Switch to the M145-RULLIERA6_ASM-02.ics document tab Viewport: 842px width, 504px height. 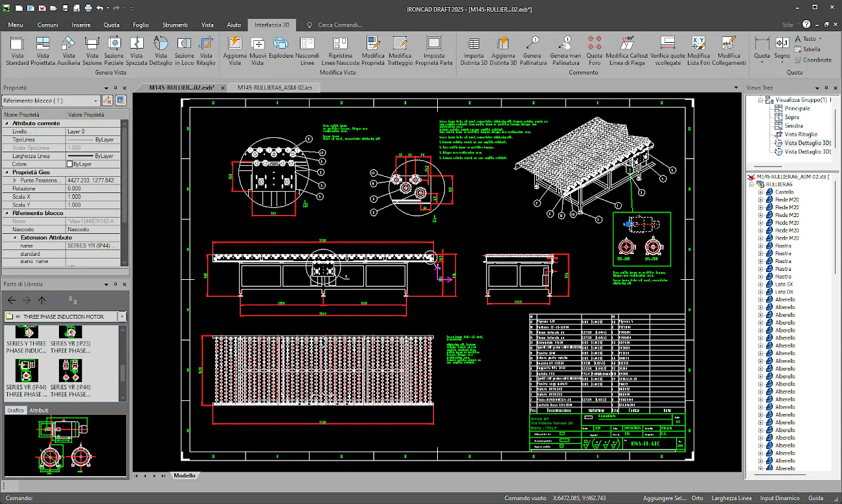[275, 87]
